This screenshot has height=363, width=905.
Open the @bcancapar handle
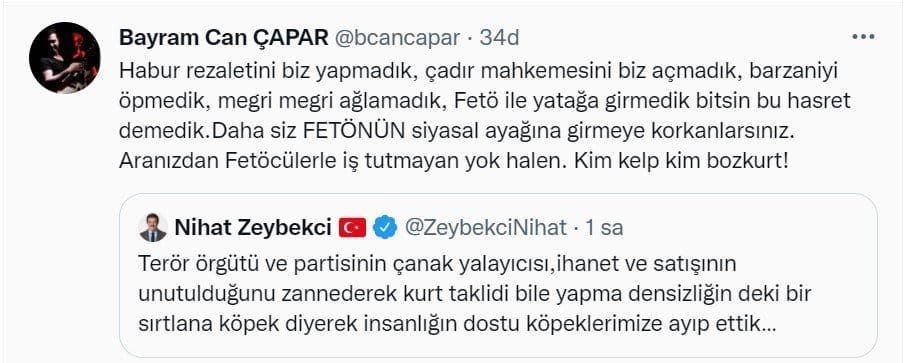point(397,38)
